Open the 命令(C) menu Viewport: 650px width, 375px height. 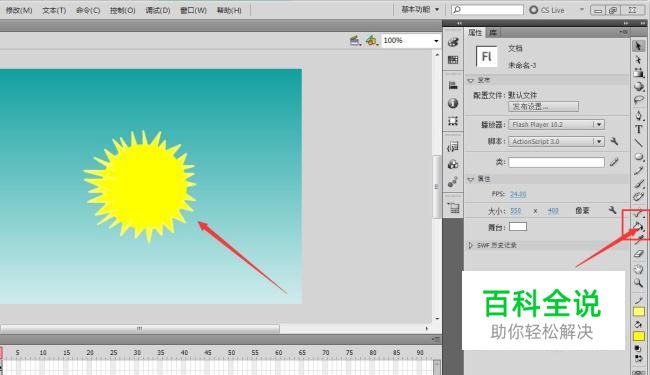(x=88, y=10)
